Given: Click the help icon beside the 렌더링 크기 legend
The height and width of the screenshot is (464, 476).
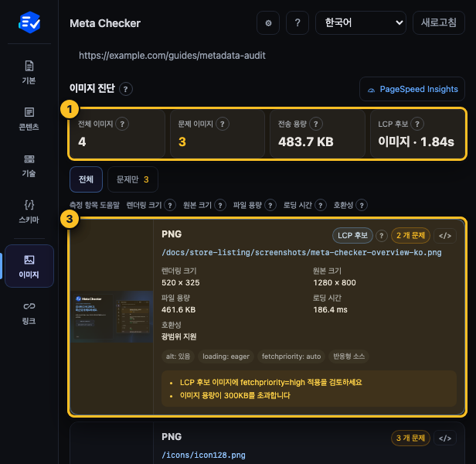Looking at the screenshot, I should 170,206.
